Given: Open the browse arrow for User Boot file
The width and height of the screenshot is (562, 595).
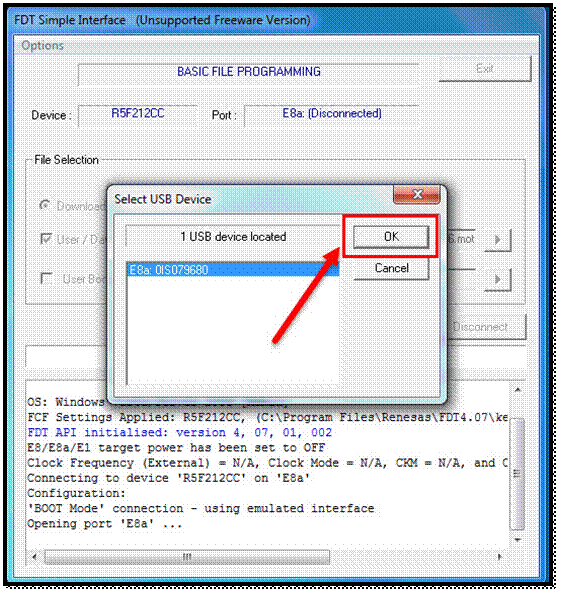Looking at the screenshot, I should click(x=497, y=280).
